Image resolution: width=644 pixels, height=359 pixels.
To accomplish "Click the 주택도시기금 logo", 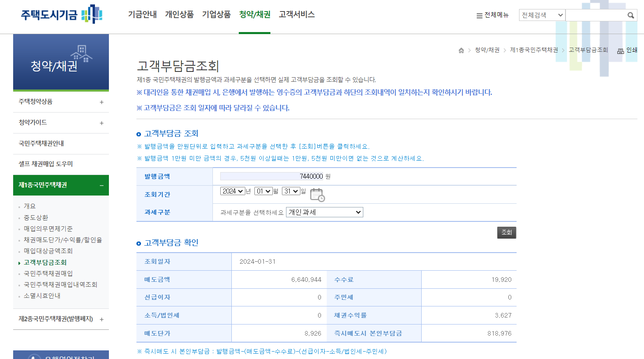I will (61, 14).
